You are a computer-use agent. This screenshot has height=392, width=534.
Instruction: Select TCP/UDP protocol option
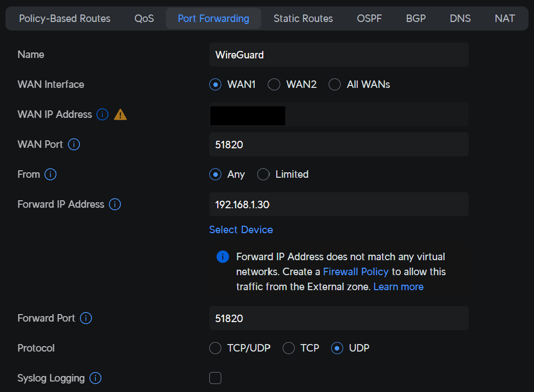point(215,348)
